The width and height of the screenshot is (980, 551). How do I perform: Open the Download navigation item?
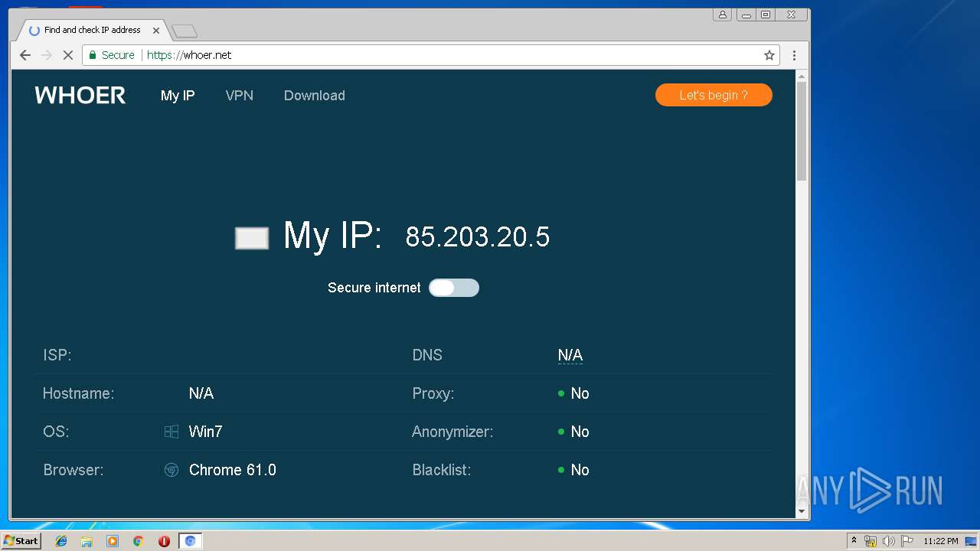coord(315,96)
